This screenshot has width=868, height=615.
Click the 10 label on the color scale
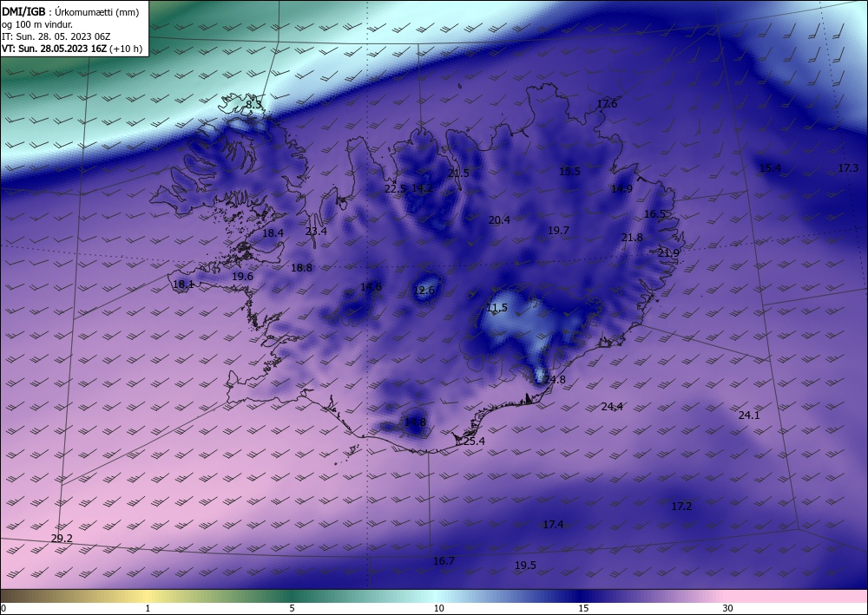(438, 608)
